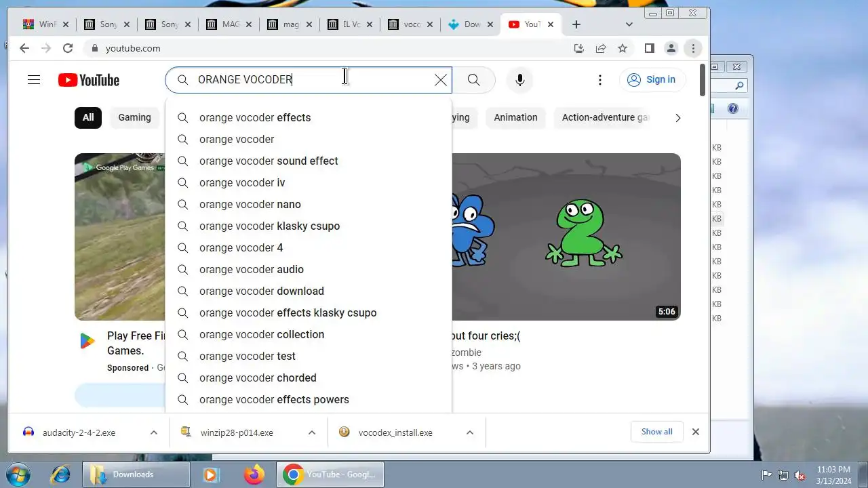Image resolution: width=868 pixels, height=488 pixels.
Task: Reload the YouTube page
Action: [67, 48]
